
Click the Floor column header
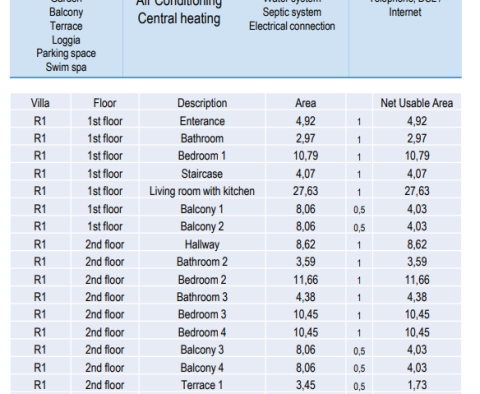[105, 103]
